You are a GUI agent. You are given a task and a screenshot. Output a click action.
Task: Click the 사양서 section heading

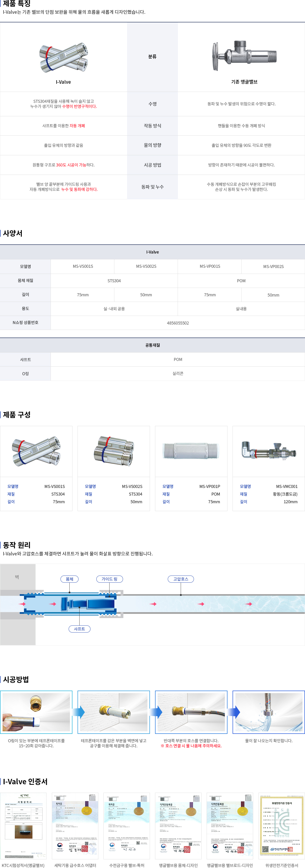coord(13,233)
